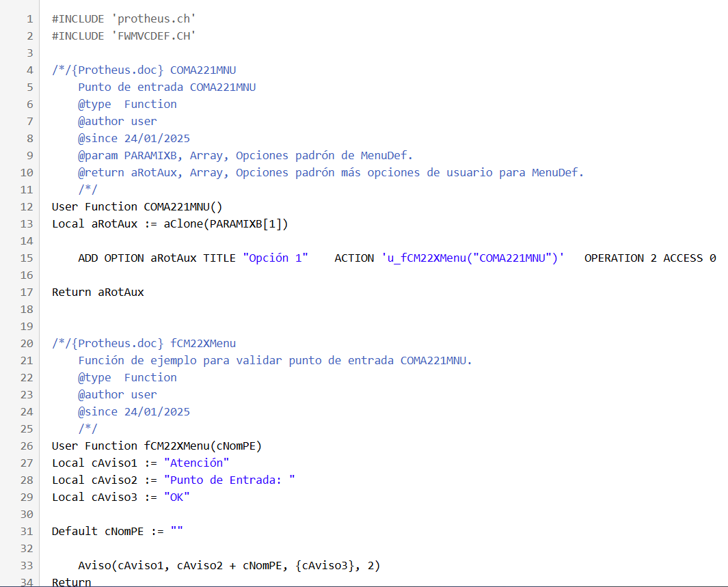Screen dimensions: 728x587
Task: Click line number 12 in gutter
Action: pos(27,207)
